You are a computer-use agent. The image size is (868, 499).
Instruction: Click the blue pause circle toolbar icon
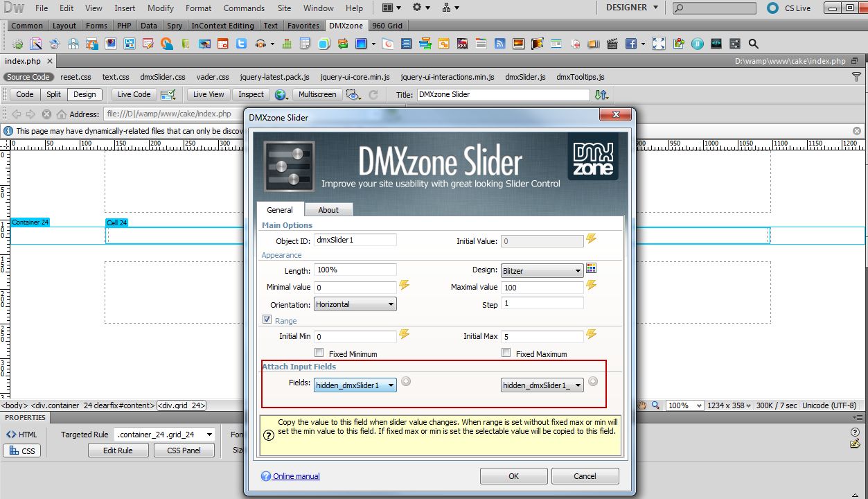point(697,44)
